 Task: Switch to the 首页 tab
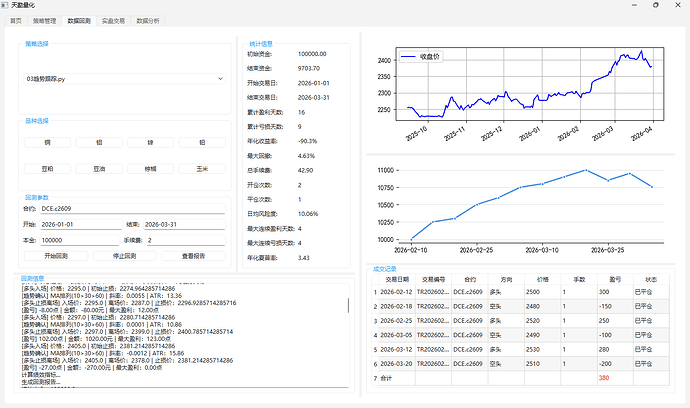(15, 20)
